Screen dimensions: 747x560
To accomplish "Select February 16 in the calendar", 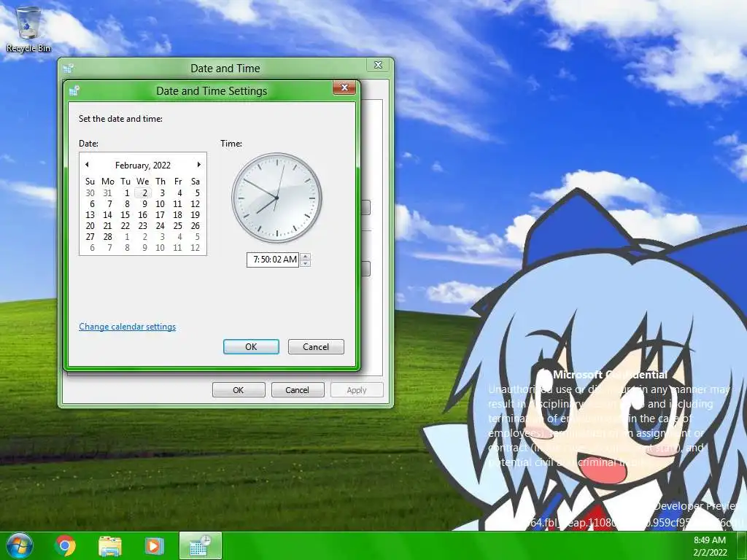I will point(143,215).
